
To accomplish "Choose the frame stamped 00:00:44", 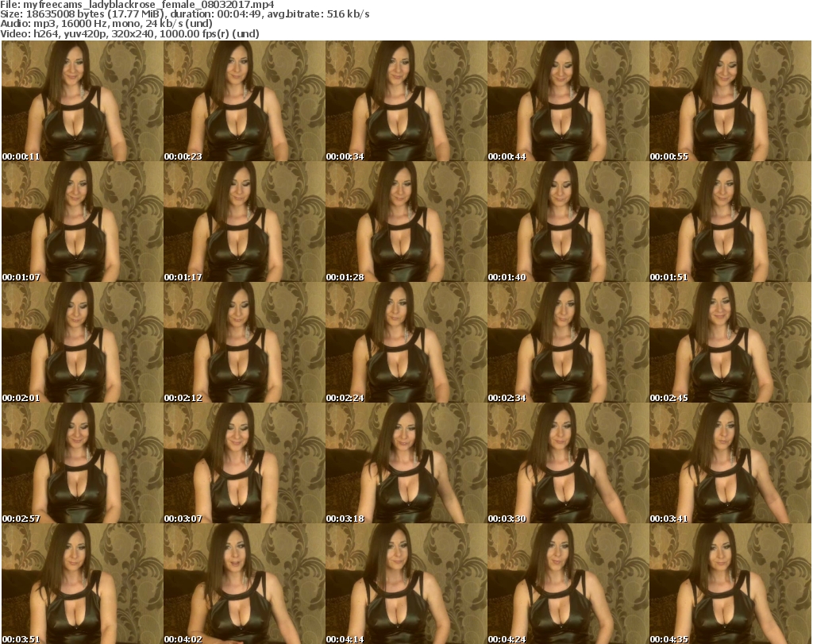I will click(568, 101).
